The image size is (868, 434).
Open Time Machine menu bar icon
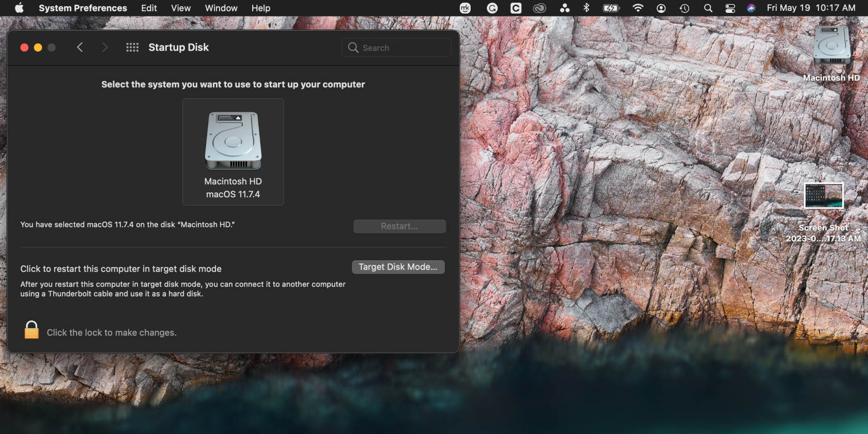684,8
